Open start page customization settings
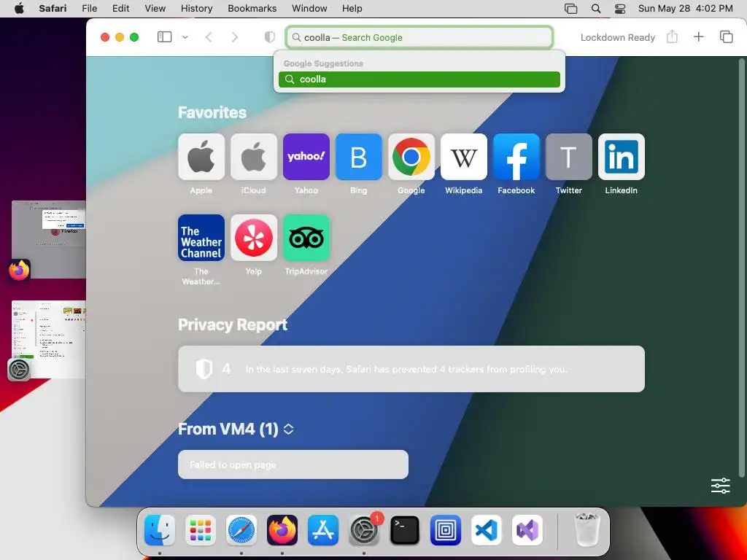 coord(720,486)
